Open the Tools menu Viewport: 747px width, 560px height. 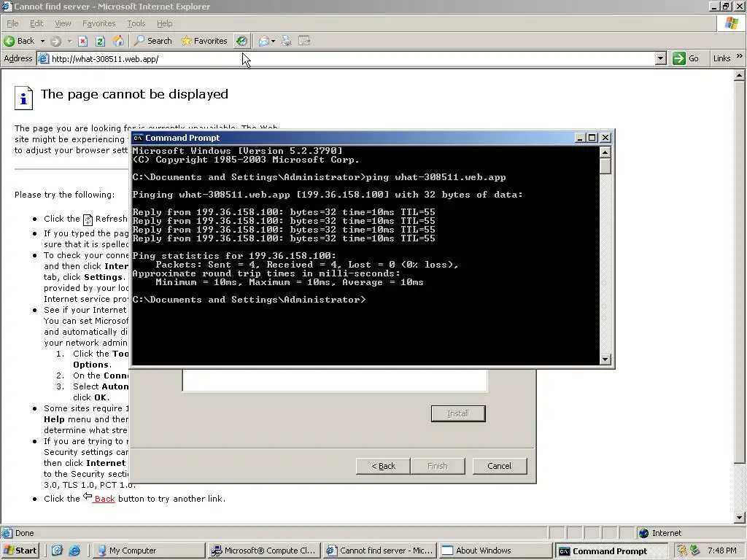point(136,23)
